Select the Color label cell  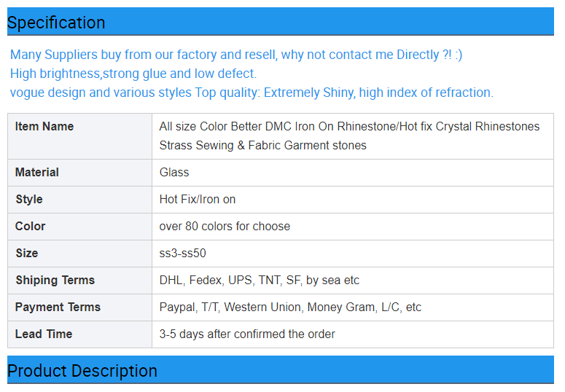coord(79,227)
